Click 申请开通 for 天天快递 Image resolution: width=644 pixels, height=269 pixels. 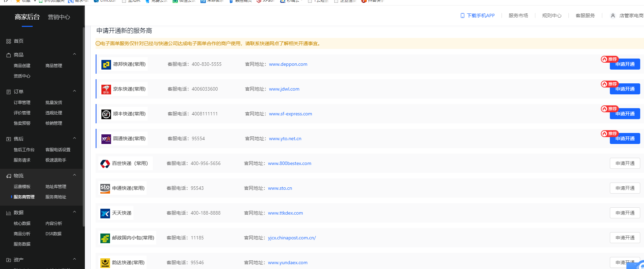coord(625,213)
